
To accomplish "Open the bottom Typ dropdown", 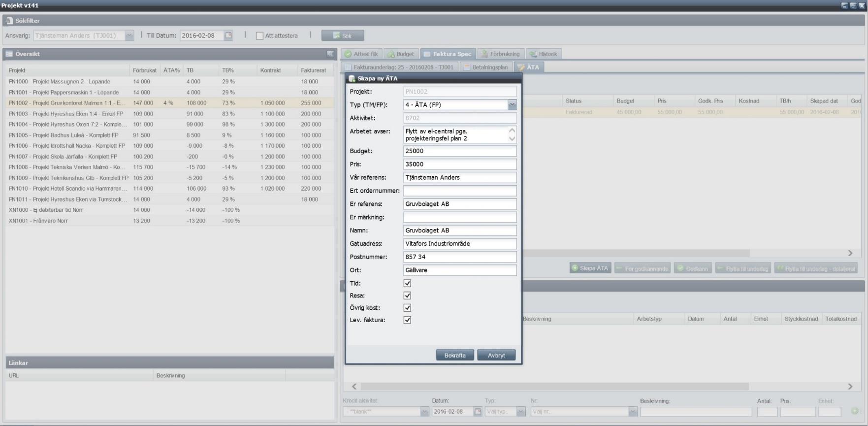I will [x=521, y=412].
